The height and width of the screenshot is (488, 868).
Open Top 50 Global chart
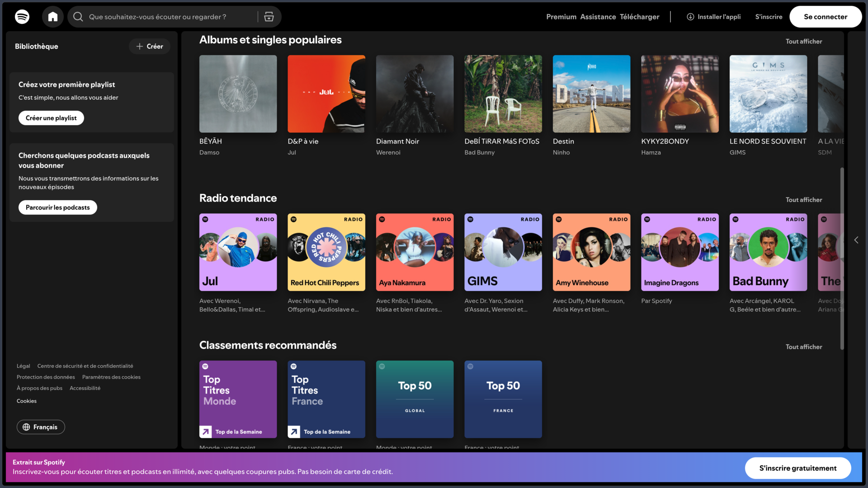(415, 399)
